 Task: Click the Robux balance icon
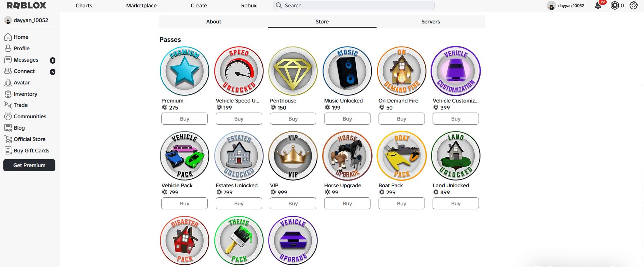point(614,5)
